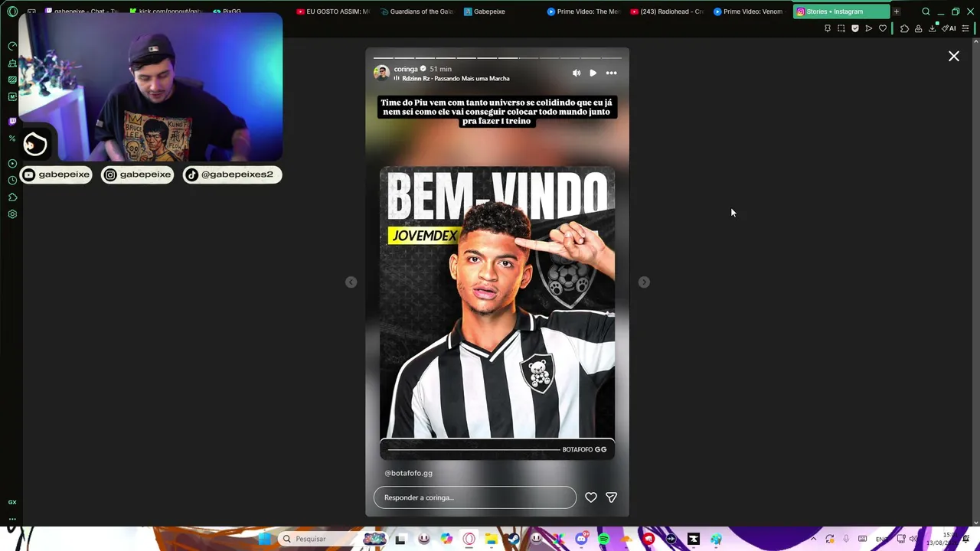
Task: Open a new browser tab
Action: [897, 11]
